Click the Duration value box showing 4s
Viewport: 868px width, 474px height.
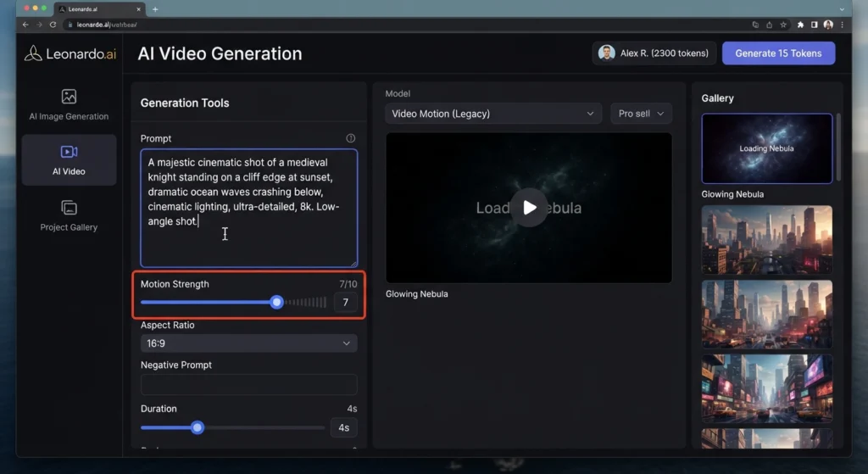click(344, 428)
